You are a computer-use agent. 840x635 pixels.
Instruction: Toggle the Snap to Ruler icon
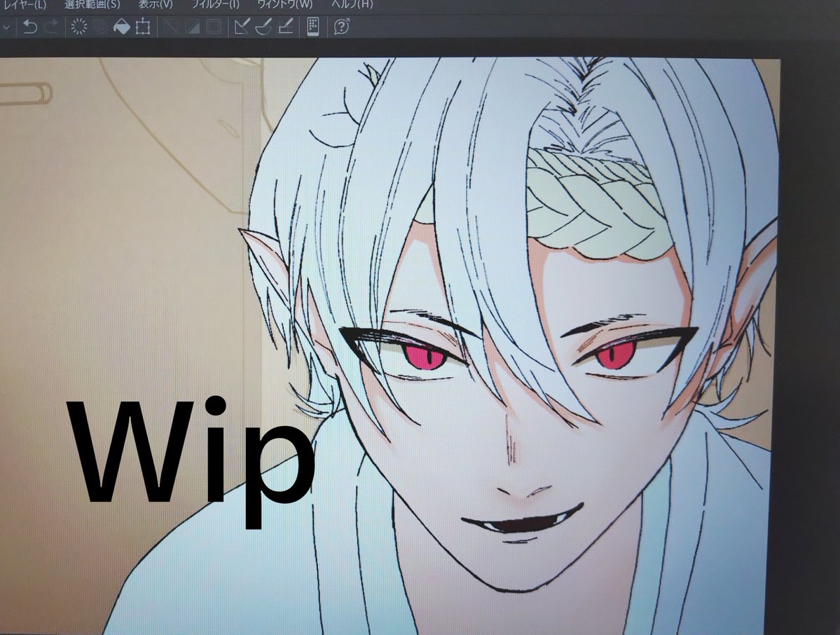tap(242, 26)
